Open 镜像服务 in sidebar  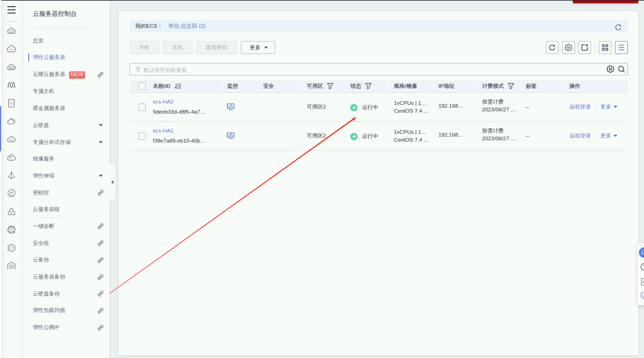[43, 159]
